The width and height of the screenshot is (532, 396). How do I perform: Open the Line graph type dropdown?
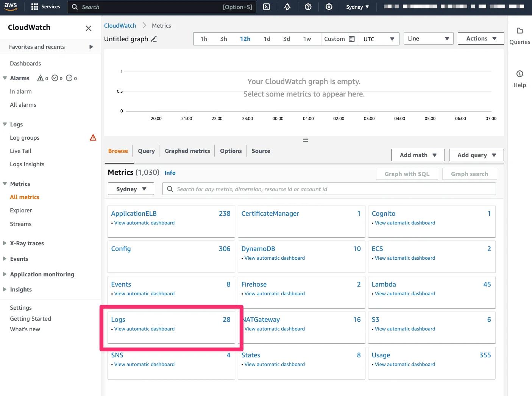point(428,38)
